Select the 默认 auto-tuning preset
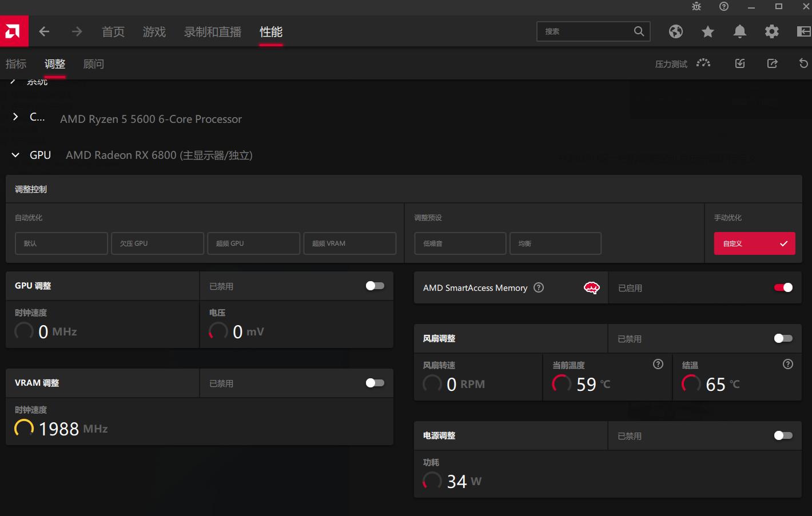This screenshot has width=812, height=516. [x=61, y=243]
